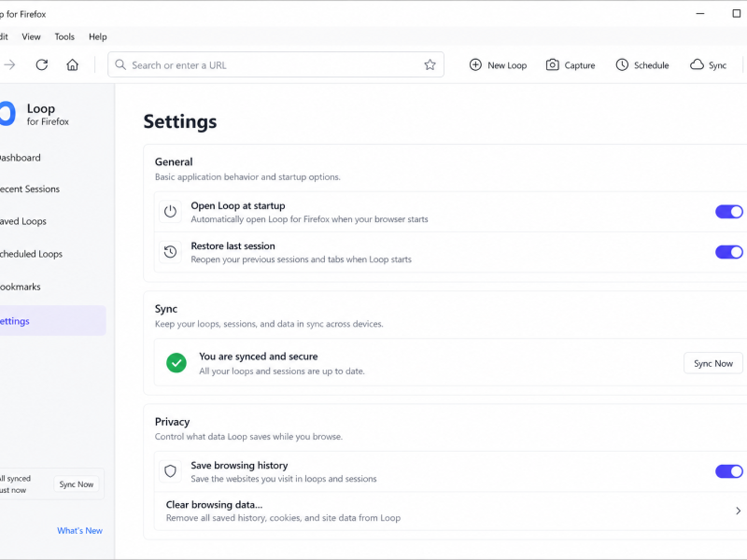This screenshot has width=747, height=560.
Task: Click Sync Now in Sync section
Action: pos(713,363)
